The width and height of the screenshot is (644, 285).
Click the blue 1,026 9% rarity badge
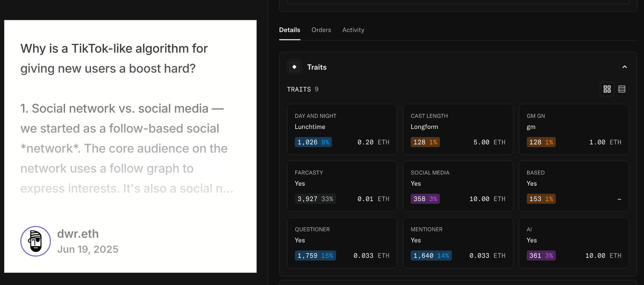tap(313, 142)
